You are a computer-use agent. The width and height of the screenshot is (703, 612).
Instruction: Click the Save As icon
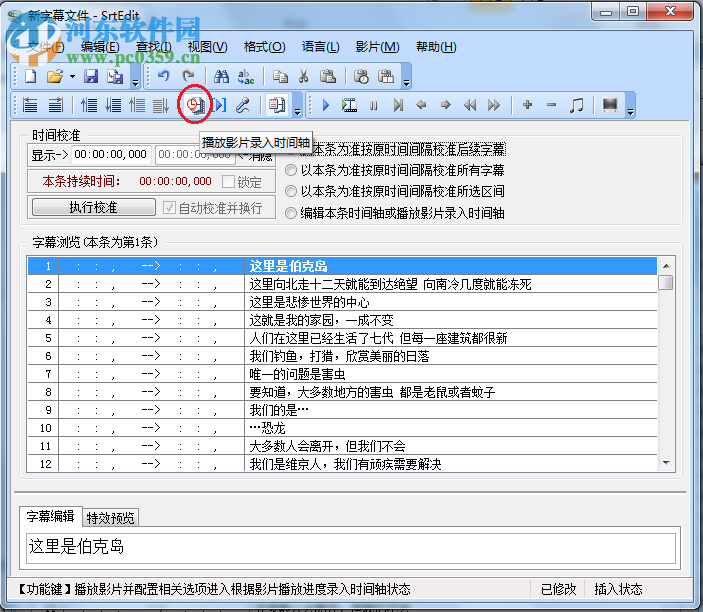[x=115, y=76]
